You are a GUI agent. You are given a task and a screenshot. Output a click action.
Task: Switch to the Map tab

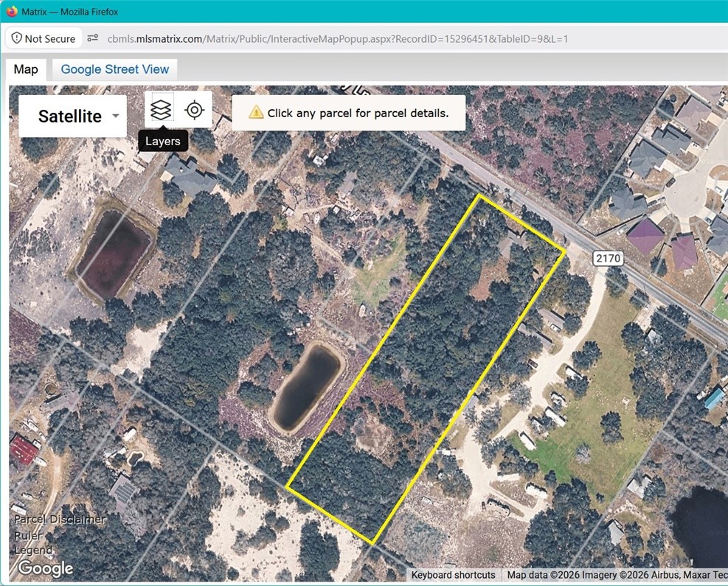point(26,69)
